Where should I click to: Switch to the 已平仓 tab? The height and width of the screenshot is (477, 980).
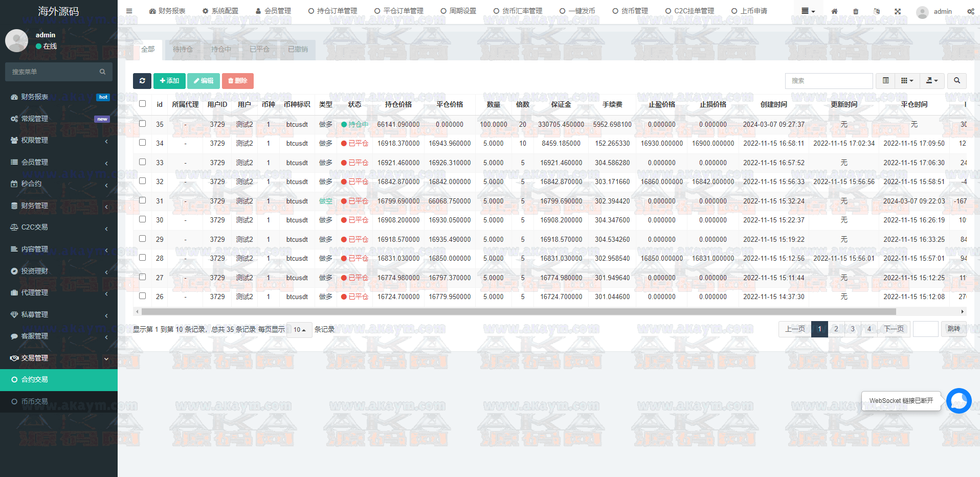coord(259,50)
